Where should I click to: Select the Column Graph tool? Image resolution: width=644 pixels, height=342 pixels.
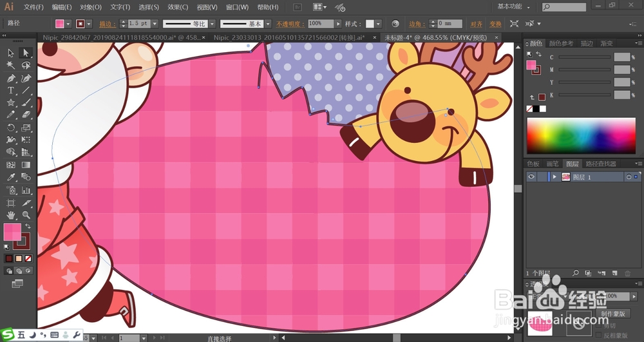coord(26,190)
